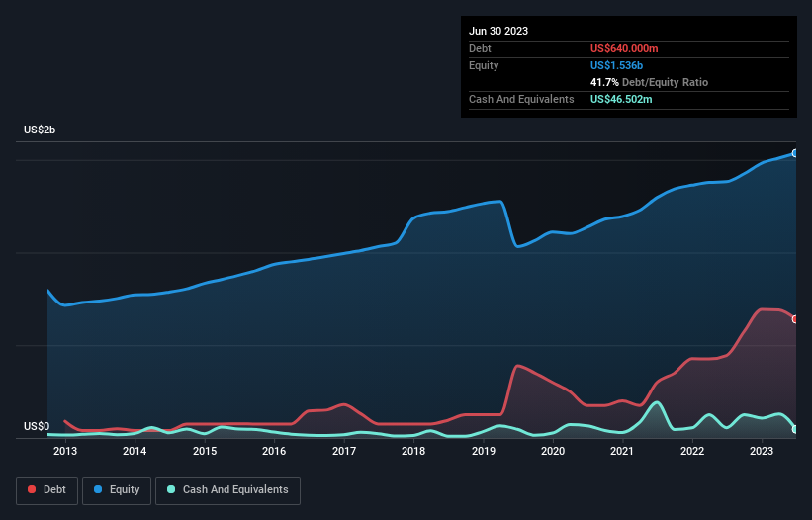Click the teal Cash endpoint marker
The image size is (812, 520).
[x=794, y=429]
